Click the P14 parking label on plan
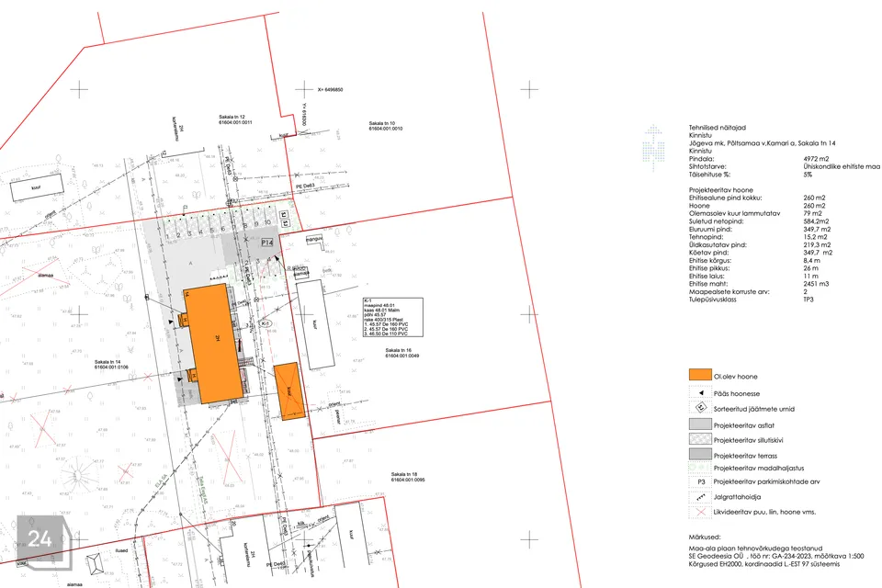Viewport: 882px width, 588px height. 266,242
